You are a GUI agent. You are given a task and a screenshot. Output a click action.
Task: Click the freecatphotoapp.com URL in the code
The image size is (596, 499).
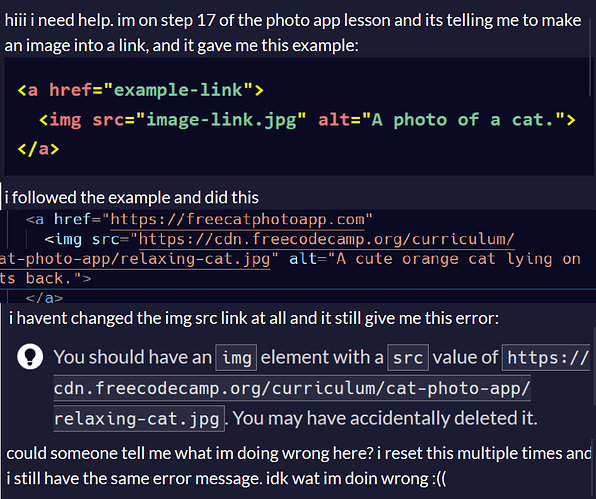coord(237,220)
